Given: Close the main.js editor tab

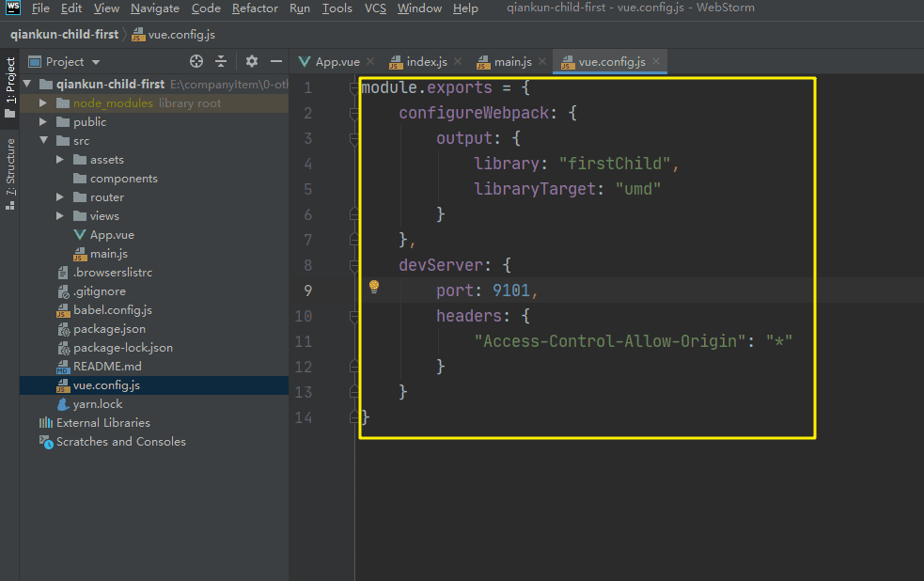Looking at the screenshot, I should [x=540, y=62].
